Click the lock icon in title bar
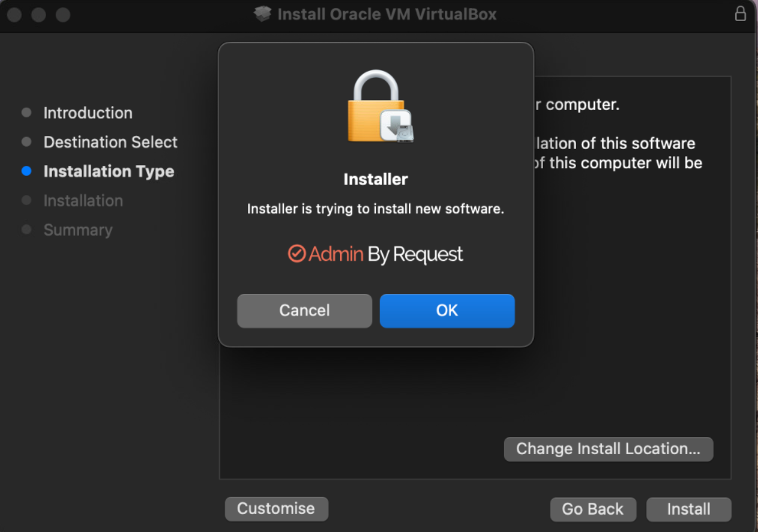The width and height of the screenshot is (758, 532). (x=741, y=14)
